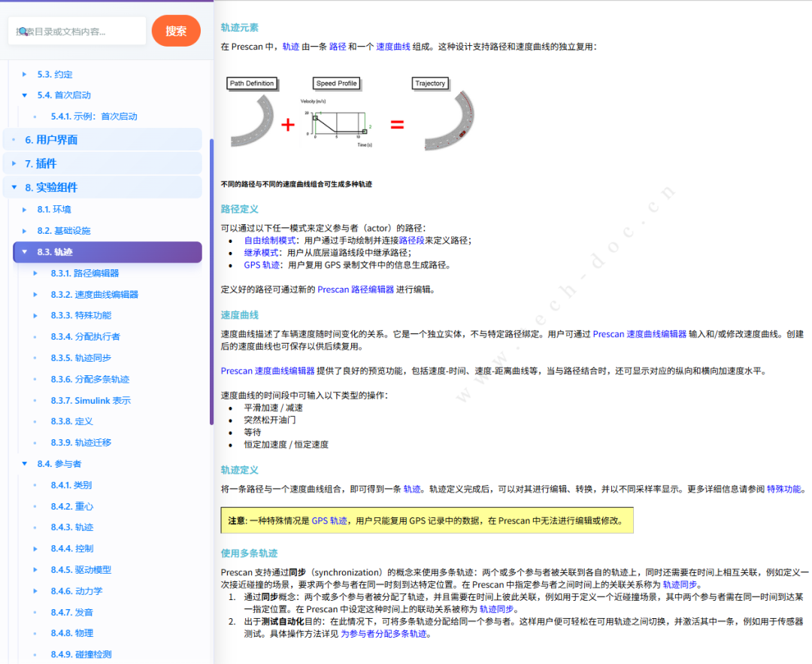This screenshot has width=812, height=664.
Task: Click the magnifier icon in the search box
Action: 23,31
